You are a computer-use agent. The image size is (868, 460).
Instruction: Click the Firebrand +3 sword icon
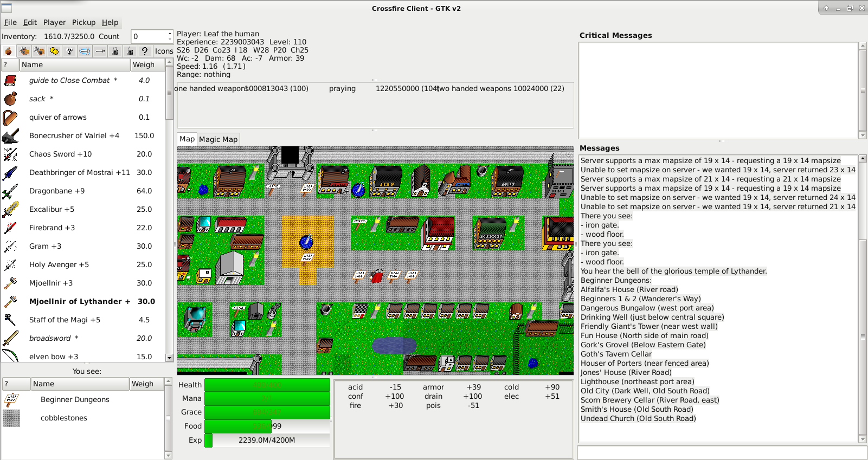coord(10,228)
